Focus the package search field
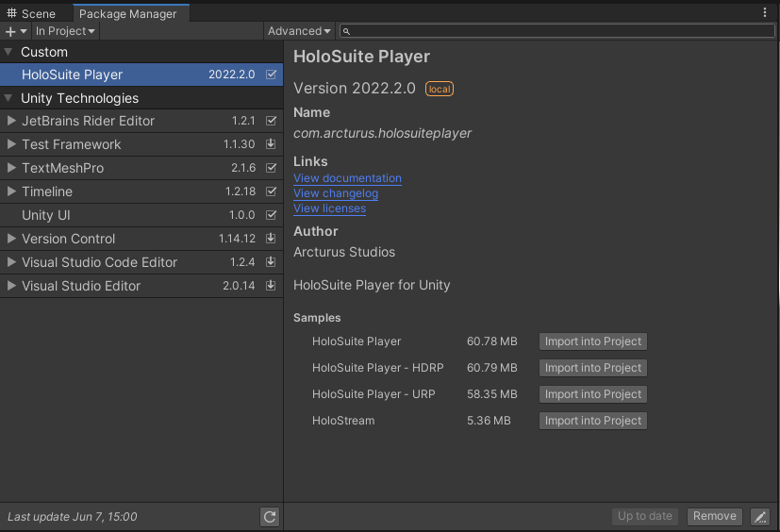Viewport: 780px width, 532px height. click(557, 31)
